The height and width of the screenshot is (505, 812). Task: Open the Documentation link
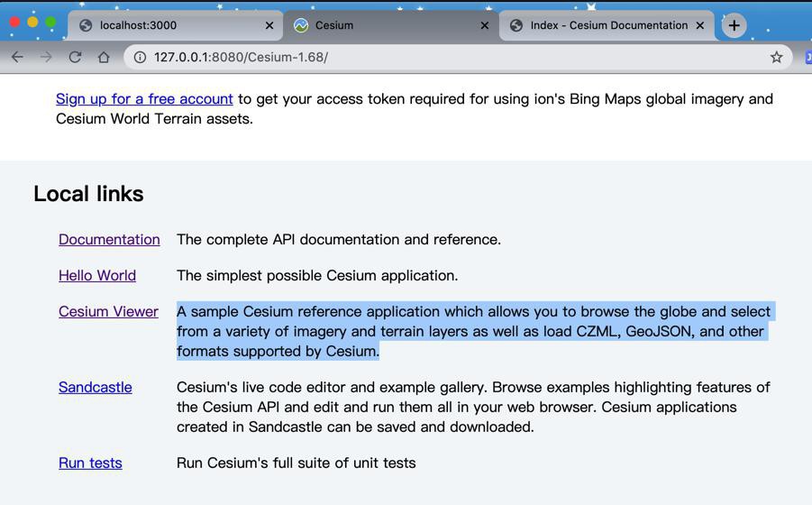(x=109, y=239)
